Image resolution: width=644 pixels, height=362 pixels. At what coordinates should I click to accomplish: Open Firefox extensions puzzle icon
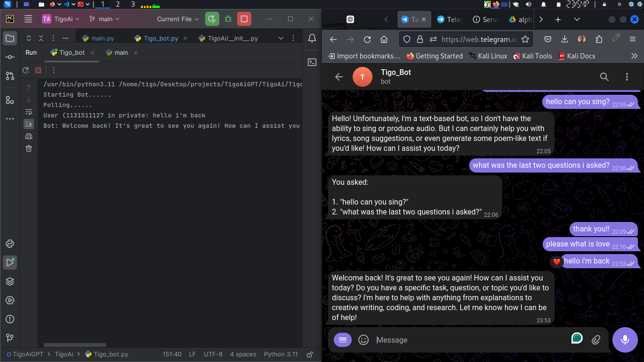(599, 40)
